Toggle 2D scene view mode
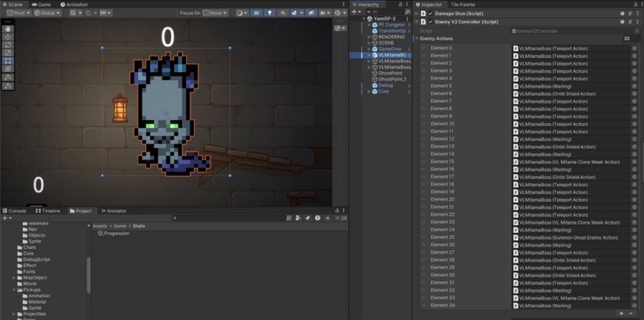 pos(257,13)
